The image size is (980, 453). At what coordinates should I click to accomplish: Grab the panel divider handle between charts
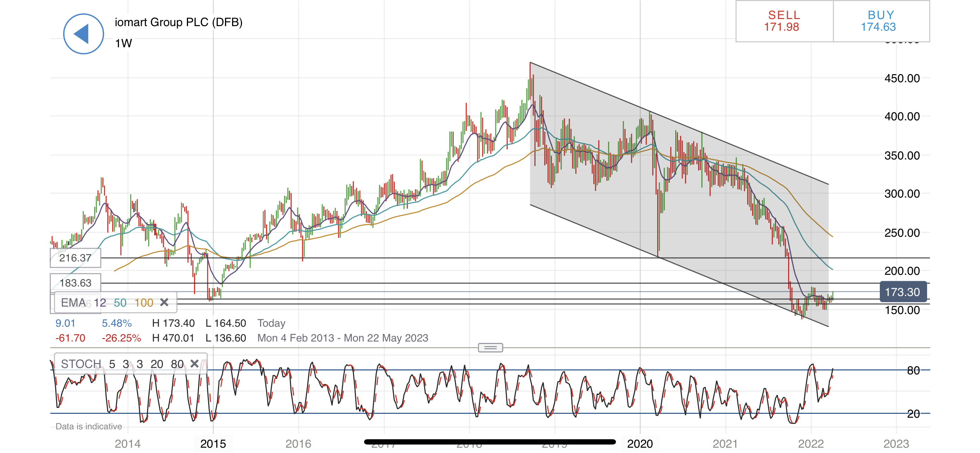[x=490, y=348]
